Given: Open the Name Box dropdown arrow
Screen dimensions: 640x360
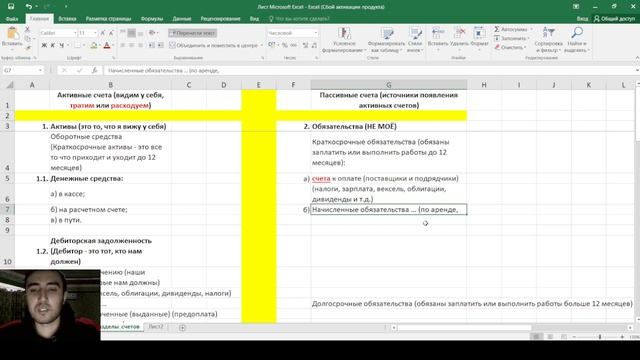Looking at the screenshot, I should pos(40,70).
